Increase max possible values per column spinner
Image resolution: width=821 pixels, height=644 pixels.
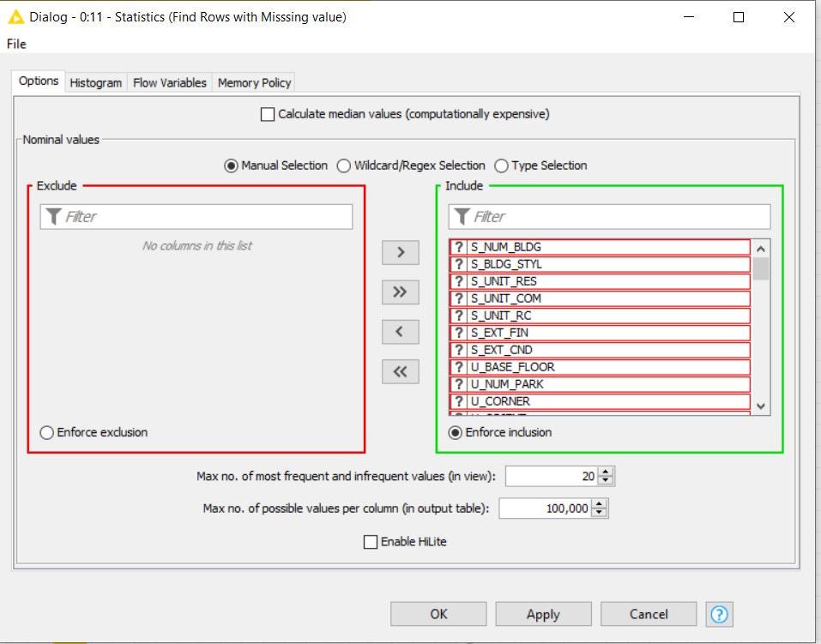[600, 503]
